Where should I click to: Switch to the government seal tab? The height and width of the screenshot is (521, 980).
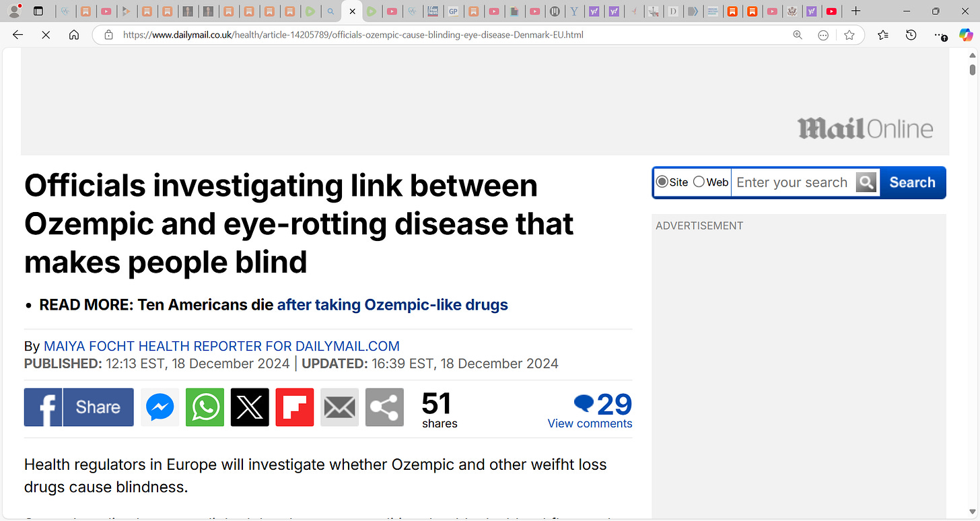[792, 11]
